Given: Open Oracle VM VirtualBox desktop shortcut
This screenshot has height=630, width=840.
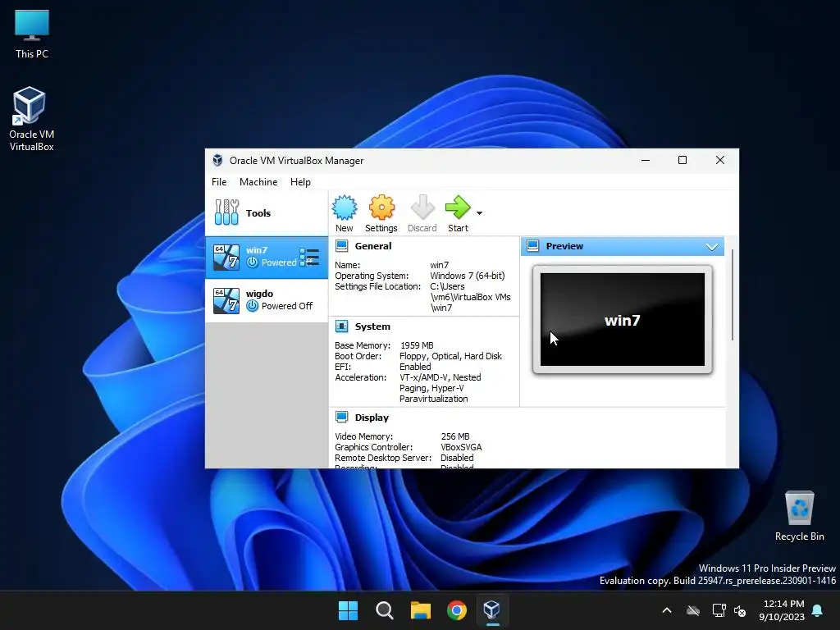Looking at the screenshot, I should point(32,119).
